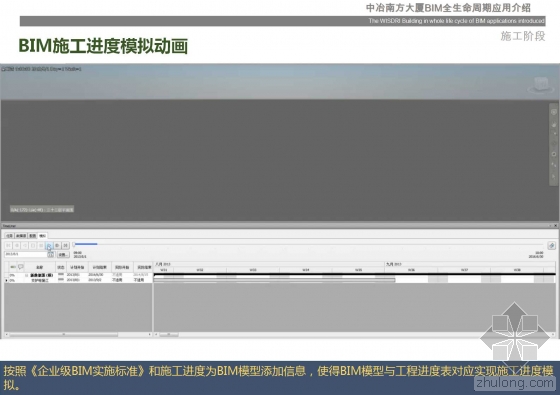Screen dimensions: 560x395
Task: Play the construction simulation forward
Action: [x=49, y=245]
